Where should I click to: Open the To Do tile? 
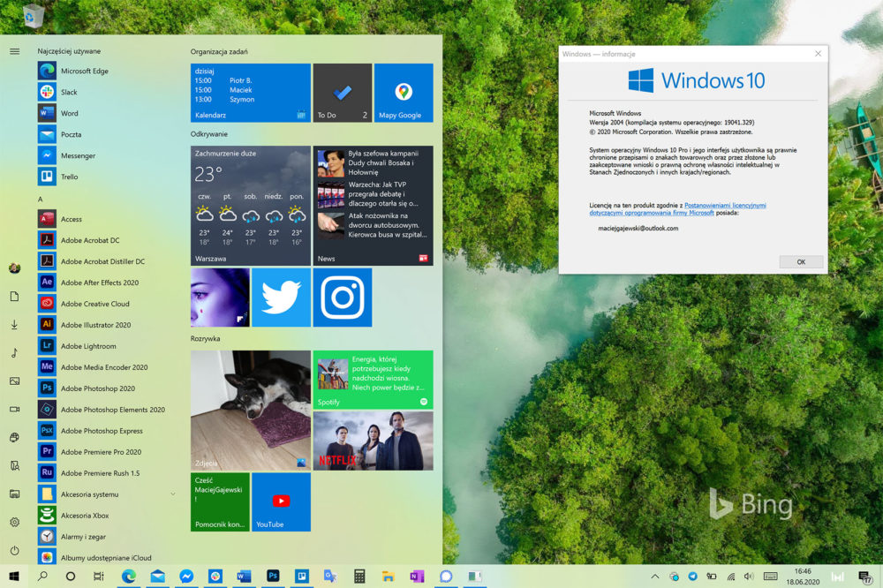(x=343, y=93)
